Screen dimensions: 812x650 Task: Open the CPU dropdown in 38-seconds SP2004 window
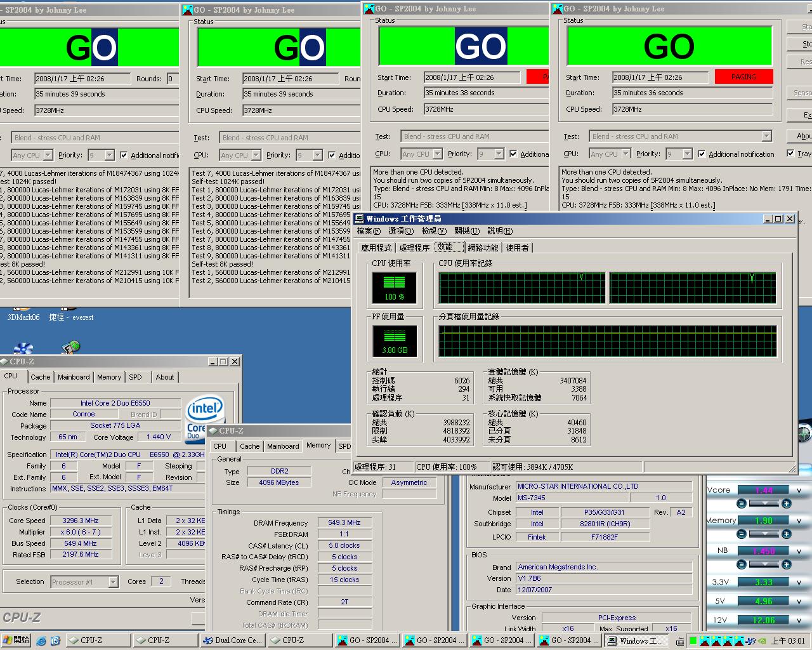pos(437,154)
